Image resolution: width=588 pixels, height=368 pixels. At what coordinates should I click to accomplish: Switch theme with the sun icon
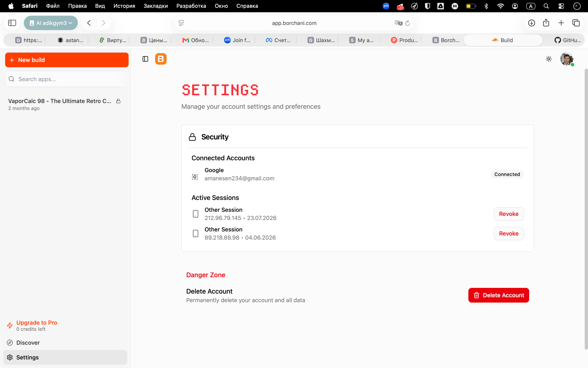(x=549, y=59)
